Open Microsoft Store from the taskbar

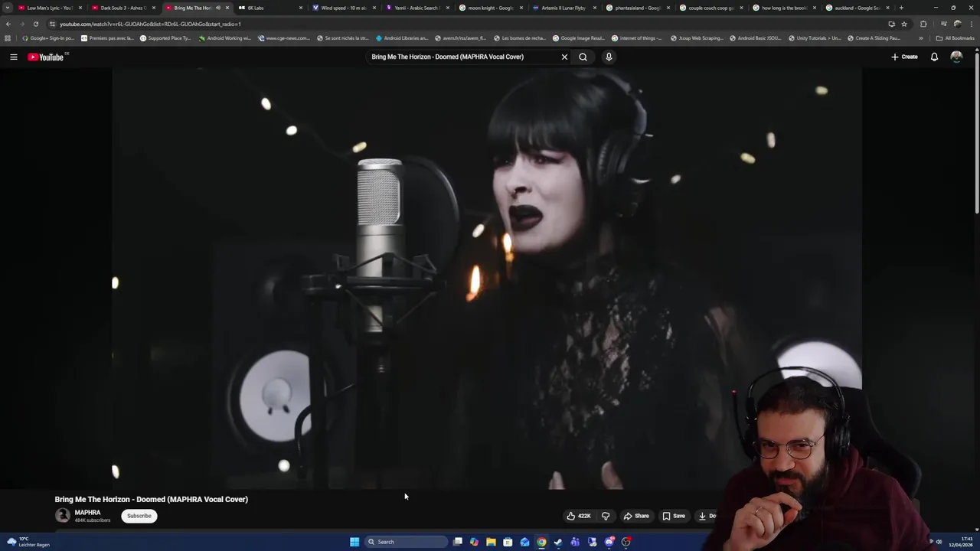point(508,542)
